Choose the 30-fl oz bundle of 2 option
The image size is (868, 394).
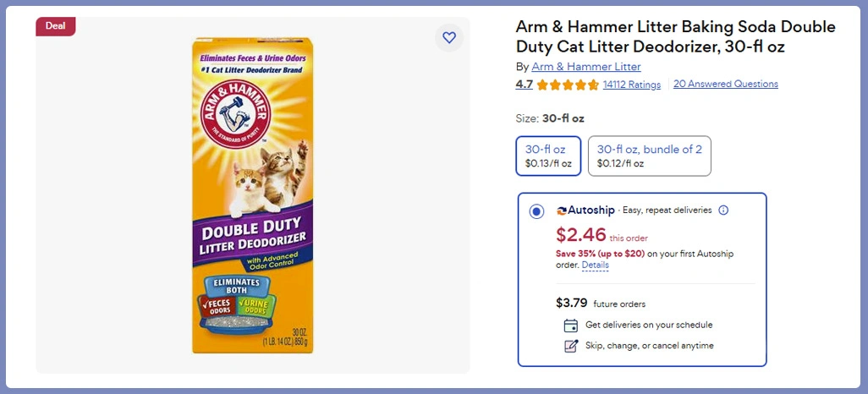[x=649, y=156]
